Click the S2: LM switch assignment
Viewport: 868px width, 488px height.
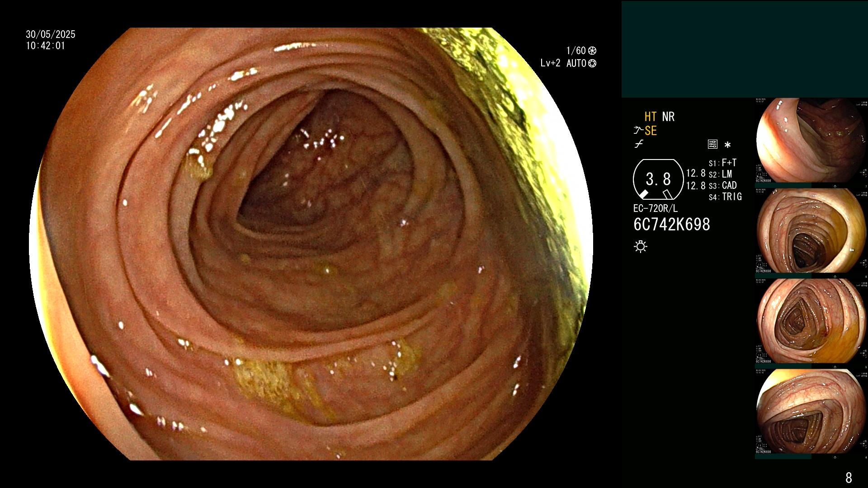[720, 174]
